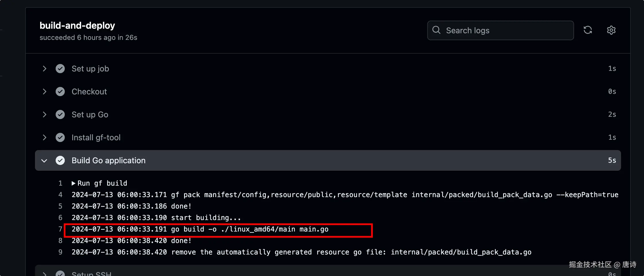Click the Install gf-tool checkmark icon
This screenshot has height=276, width=644.
pyautogui.click(x=60, y=137)
